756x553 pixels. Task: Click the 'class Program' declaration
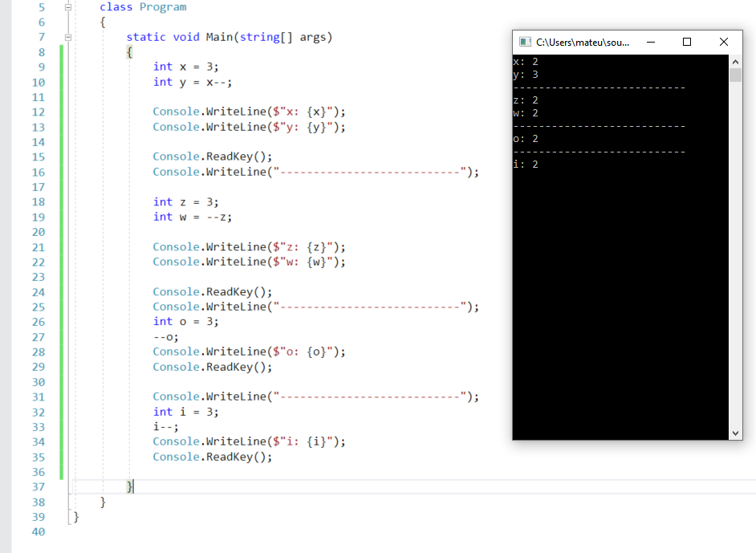tap(143, 7)
